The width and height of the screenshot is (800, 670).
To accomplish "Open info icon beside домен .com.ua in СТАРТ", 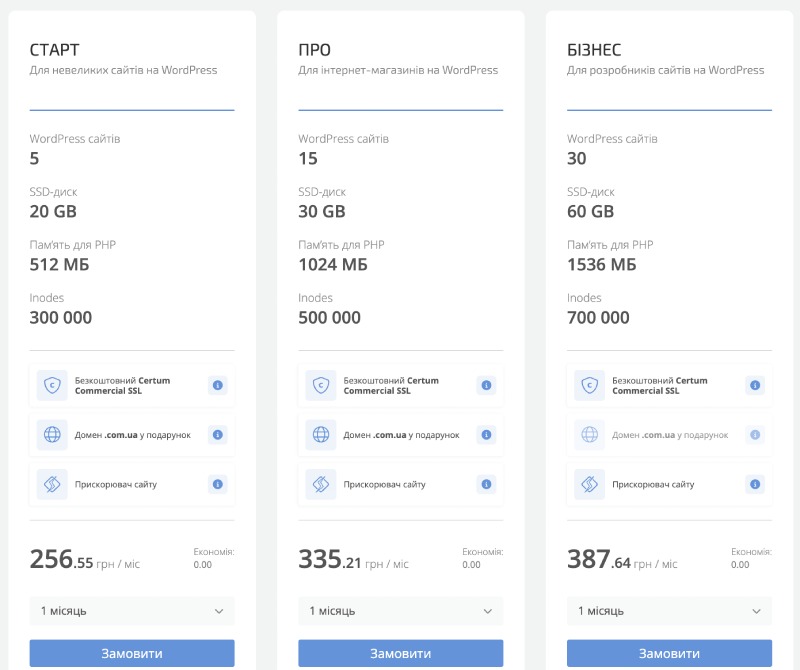I will coord(218,434).
